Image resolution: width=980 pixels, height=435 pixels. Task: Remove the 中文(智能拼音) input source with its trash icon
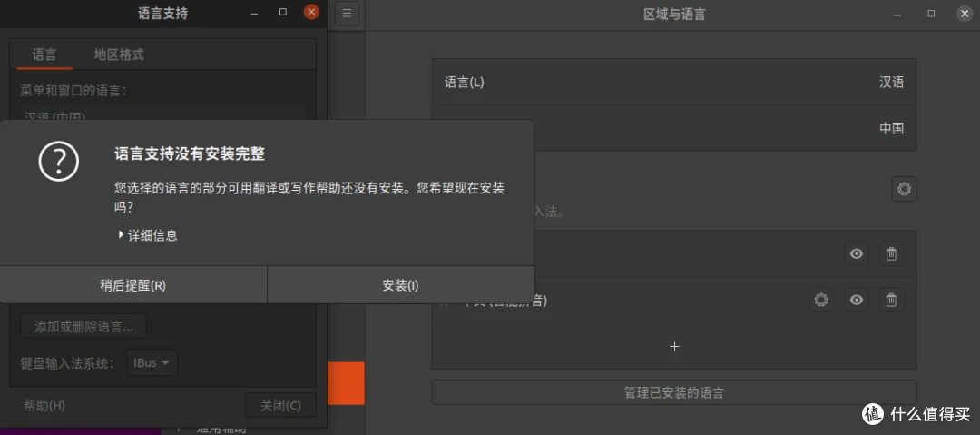point(891,301)
